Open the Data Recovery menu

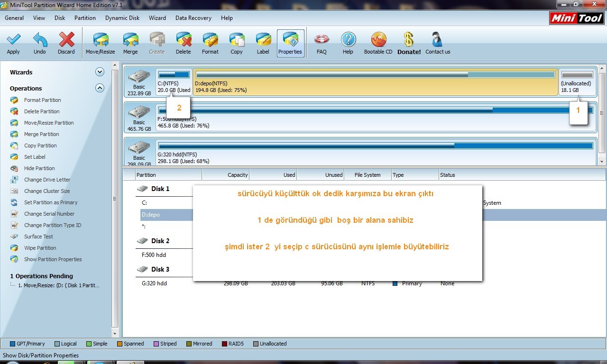[193, 18]
